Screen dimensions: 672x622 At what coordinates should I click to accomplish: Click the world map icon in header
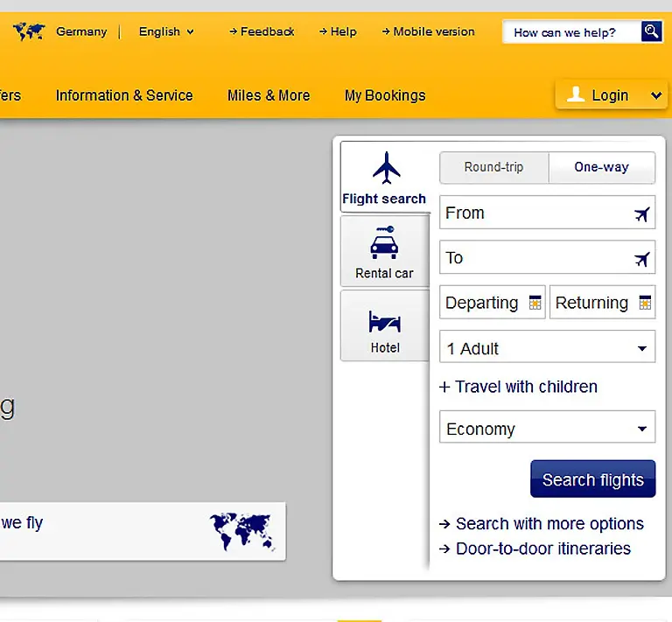(x=29, y=32)
